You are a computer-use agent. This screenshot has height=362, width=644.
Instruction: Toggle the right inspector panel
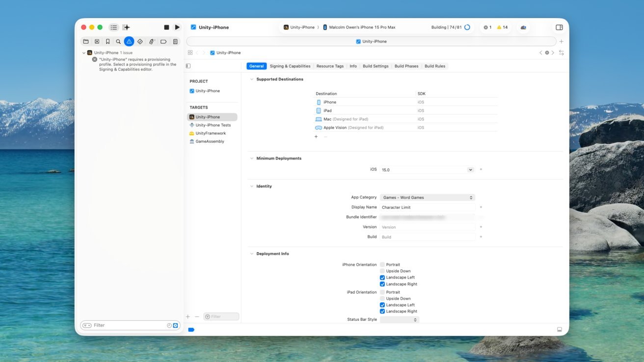pos(559,27)
